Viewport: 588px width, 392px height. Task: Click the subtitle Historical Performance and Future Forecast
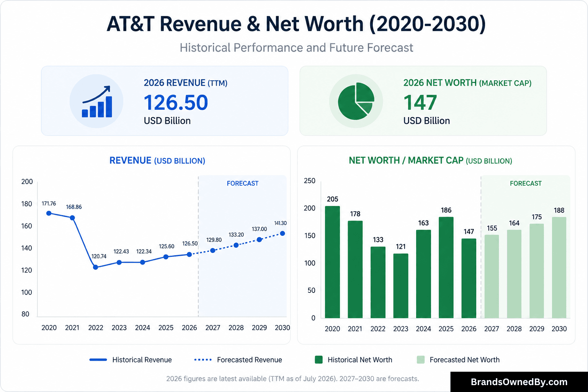coord(296,47)
